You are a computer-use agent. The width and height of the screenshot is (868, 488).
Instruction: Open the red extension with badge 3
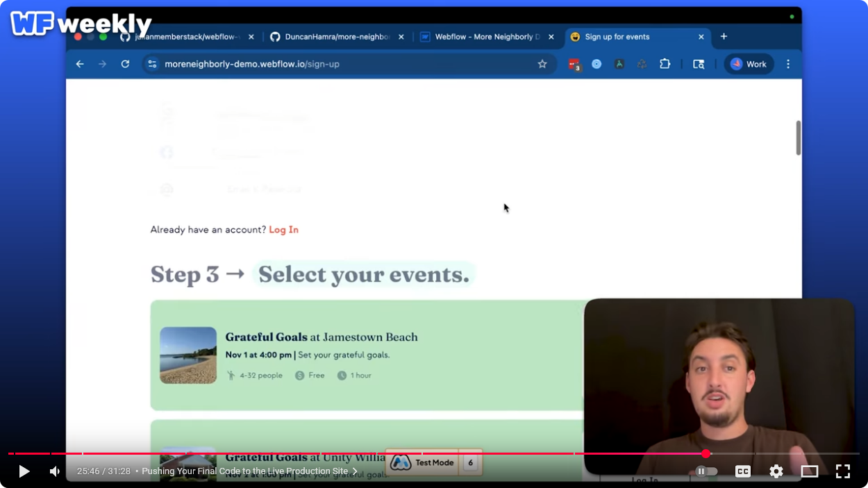tap(574, 65)
